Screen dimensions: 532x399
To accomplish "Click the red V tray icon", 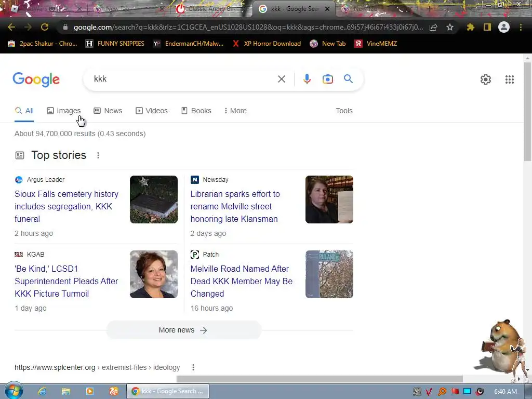I will tap(429, 392).
